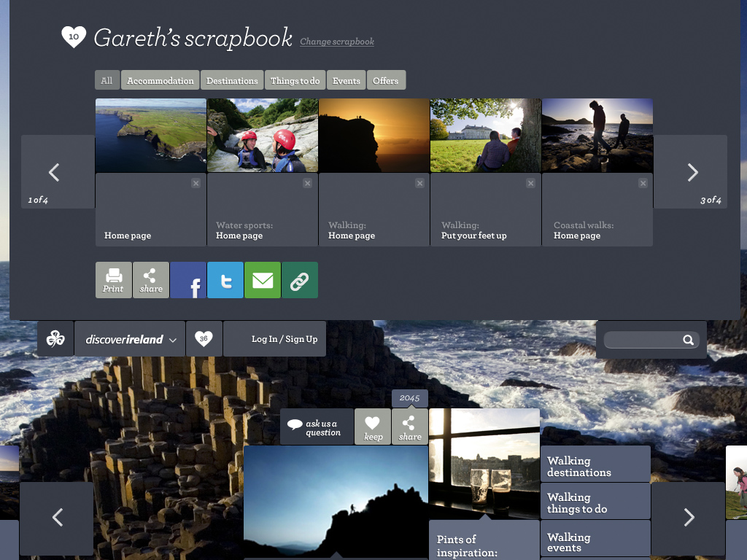Select the Accommodation filter tab

tap(160, 81)
